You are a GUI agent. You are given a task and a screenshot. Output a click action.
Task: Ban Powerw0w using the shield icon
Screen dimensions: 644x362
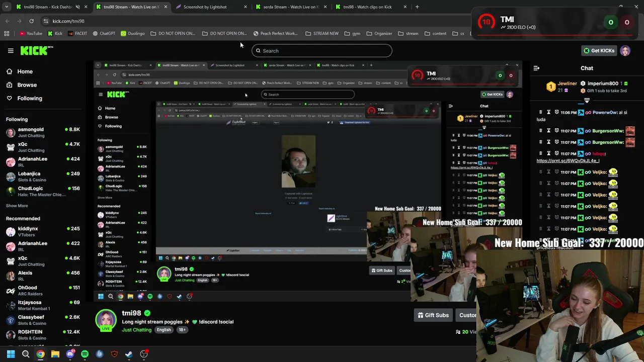pos(557,113)
